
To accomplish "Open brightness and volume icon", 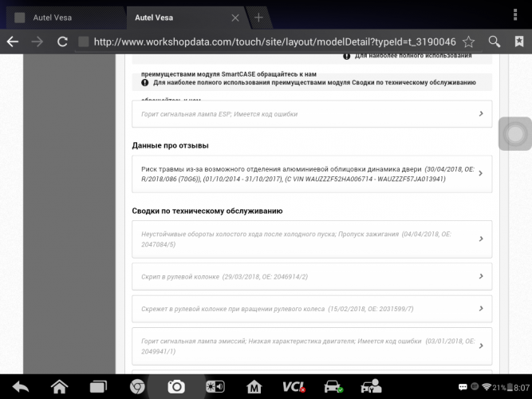I will tap(215, 387).
